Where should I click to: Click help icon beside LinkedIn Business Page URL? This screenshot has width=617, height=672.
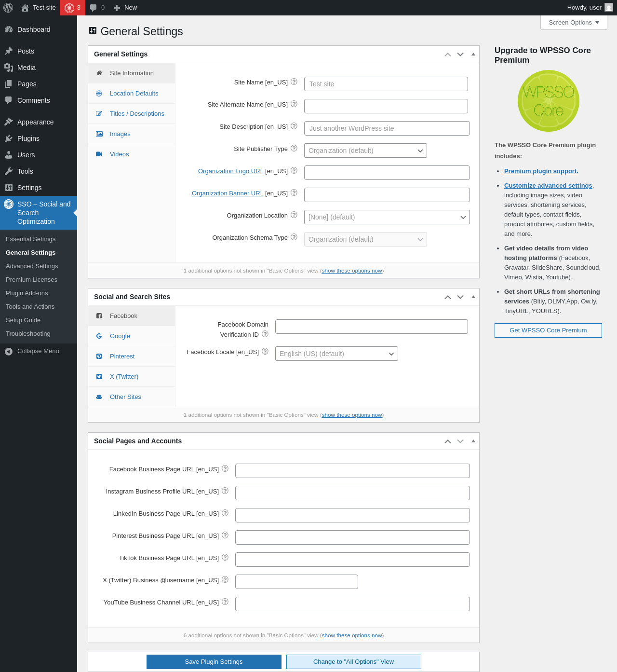pyautogui.click(x=225, y=513)
